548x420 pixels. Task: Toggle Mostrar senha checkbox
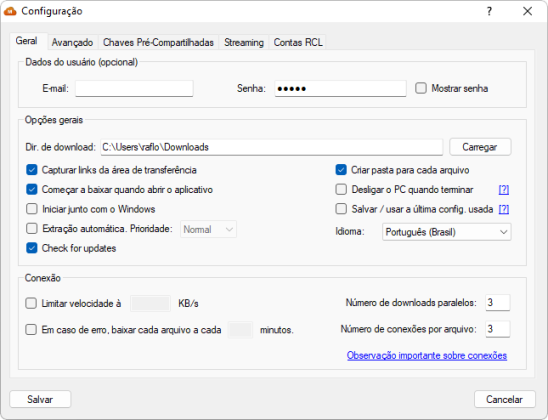click(421, 88)
